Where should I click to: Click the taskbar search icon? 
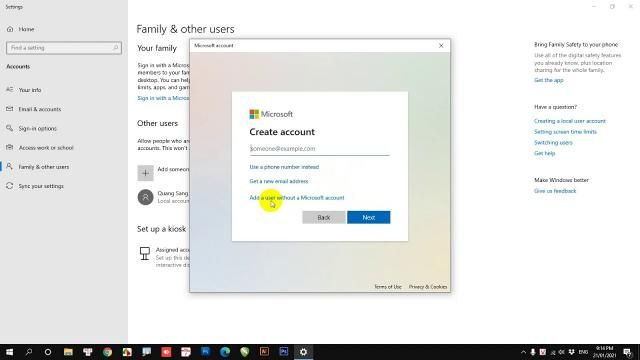click(x=29, y=352)
